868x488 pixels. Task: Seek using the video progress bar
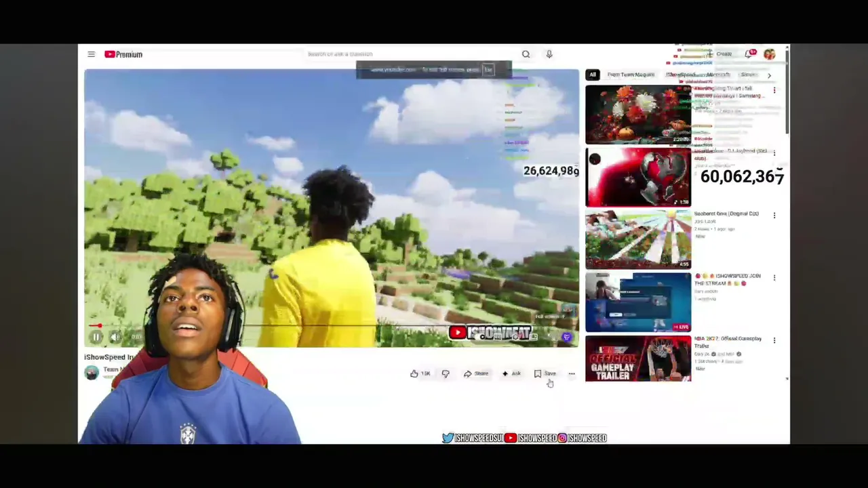point(332,326)
